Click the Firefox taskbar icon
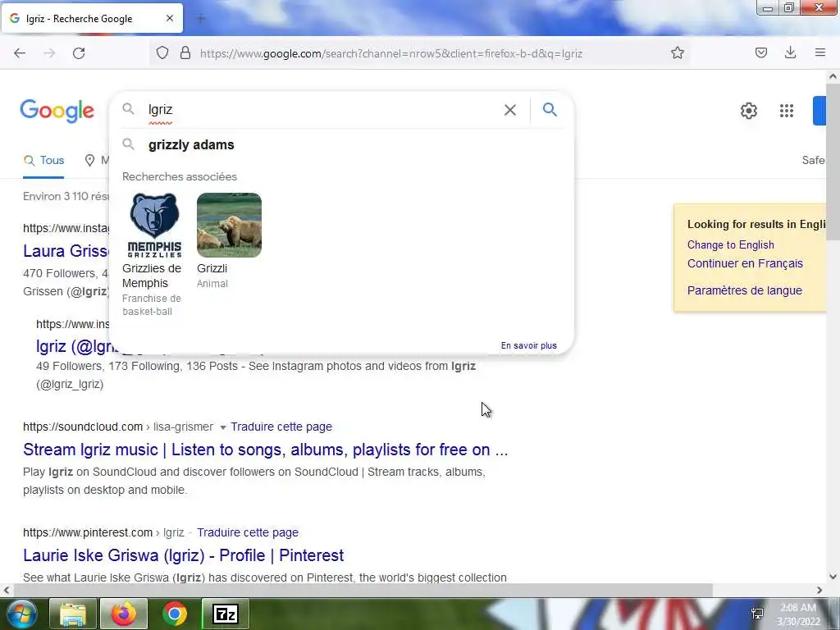The image size is (840, 630). click(x=124, y=614)
